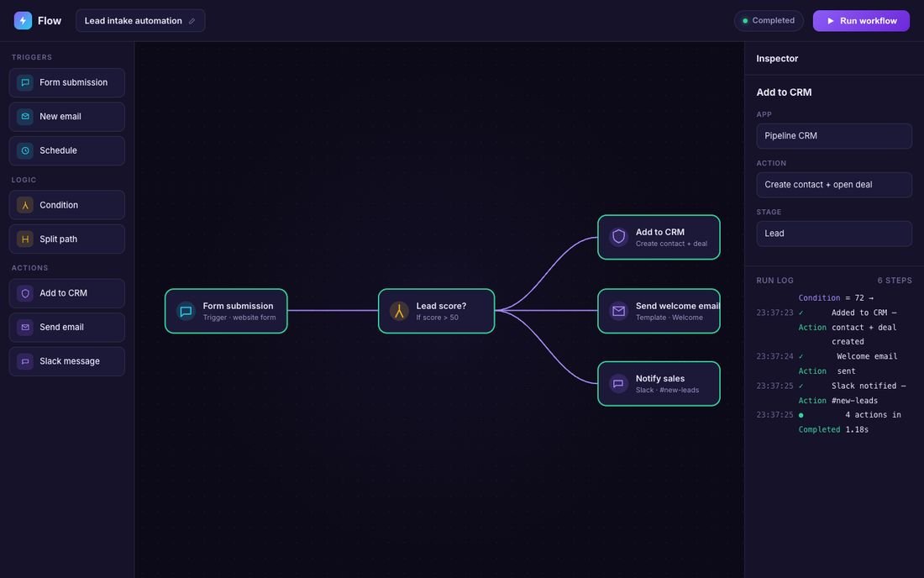Select the Notify sales node
This screenshot has height=578, width=924.
pyautogui.click(x=659, y=384)
